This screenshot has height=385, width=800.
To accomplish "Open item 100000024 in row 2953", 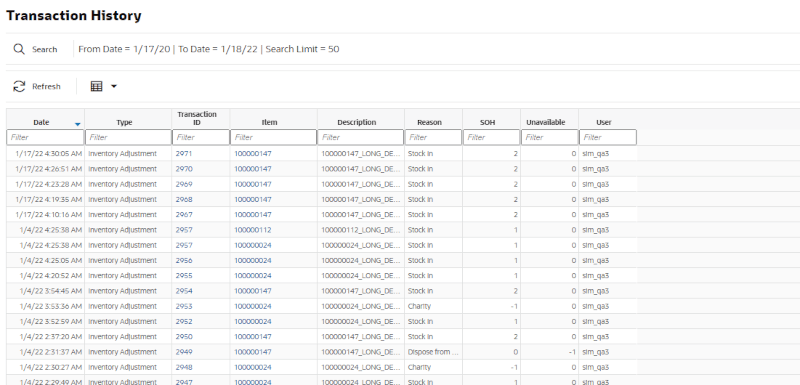I will click(253, 306).
